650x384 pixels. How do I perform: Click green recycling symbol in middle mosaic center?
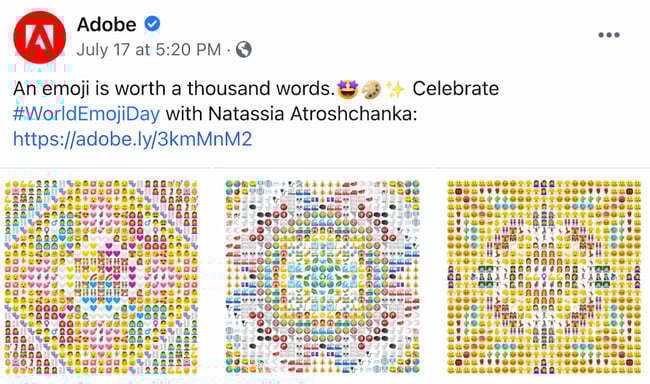tap(323, 277)
